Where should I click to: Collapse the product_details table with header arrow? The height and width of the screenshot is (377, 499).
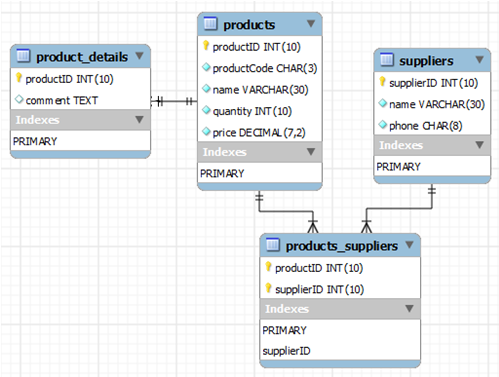coord(140,56)
